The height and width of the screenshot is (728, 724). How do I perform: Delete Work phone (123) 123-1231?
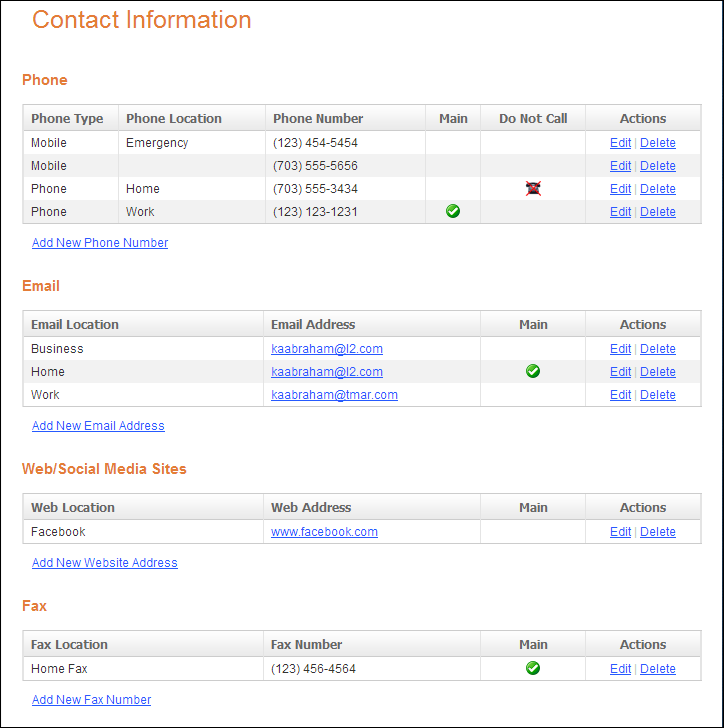[x=658, y=212]
